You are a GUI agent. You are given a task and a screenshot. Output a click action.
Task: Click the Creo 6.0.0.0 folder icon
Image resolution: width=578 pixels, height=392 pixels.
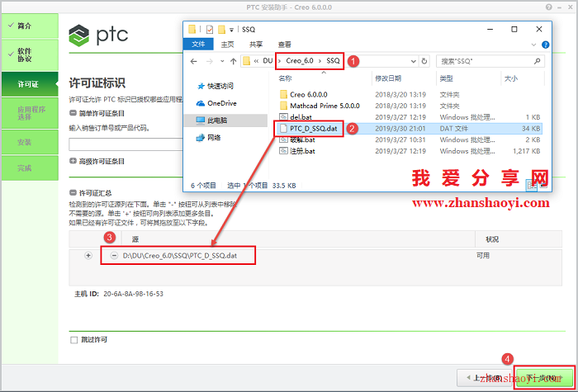(x=283, y=95)
